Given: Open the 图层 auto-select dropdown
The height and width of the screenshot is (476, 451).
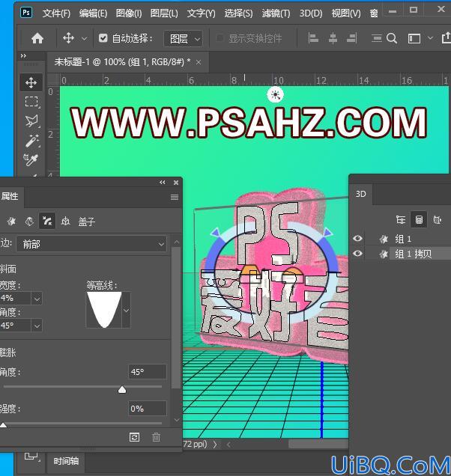Looking at the screenshot, I should 183,39.
